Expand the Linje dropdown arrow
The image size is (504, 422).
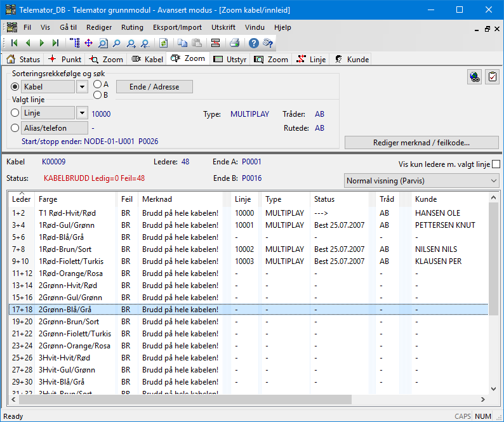point(82,113)
